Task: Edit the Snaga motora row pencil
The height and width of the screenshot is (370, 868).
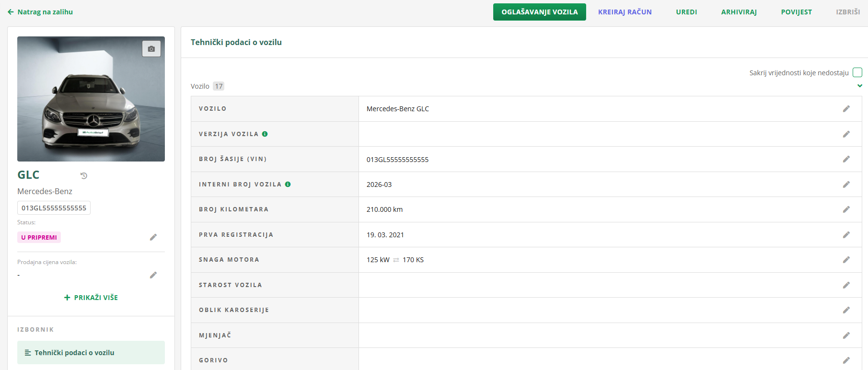Action: click(846, 260)
